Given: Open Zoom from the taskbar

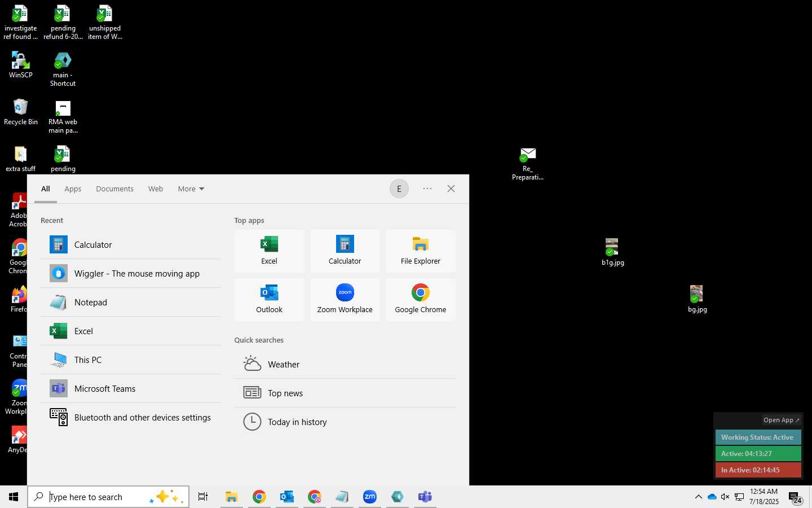Looking at the screenshot, I should click(x=370, y=497).
